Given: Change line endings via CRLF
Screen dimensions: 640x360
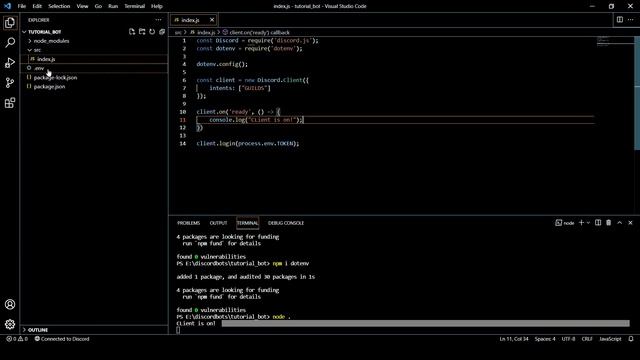Looking at the screenshot, I should pyautogui.click(x=587, y=339).
